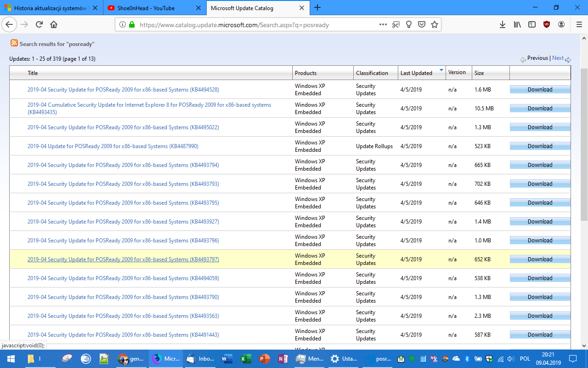The width and height of the screenshot is (588, 368).
Task: Open a new browser tab
Action: (x=317, y=8)
